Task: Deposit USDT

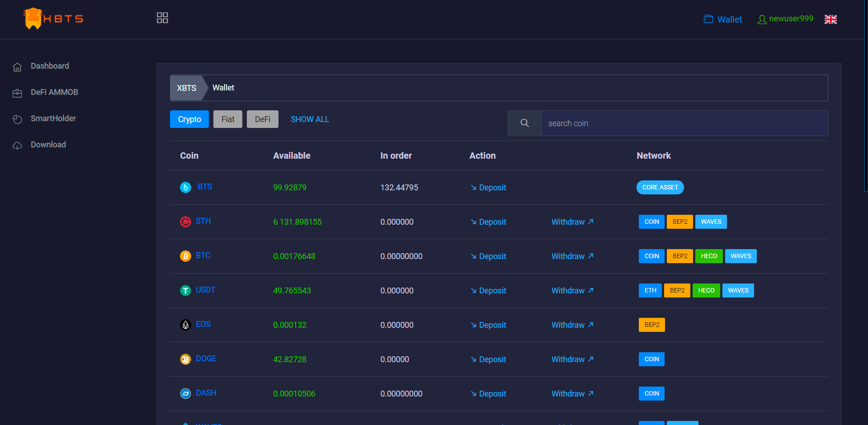Action: click(488, 291)
